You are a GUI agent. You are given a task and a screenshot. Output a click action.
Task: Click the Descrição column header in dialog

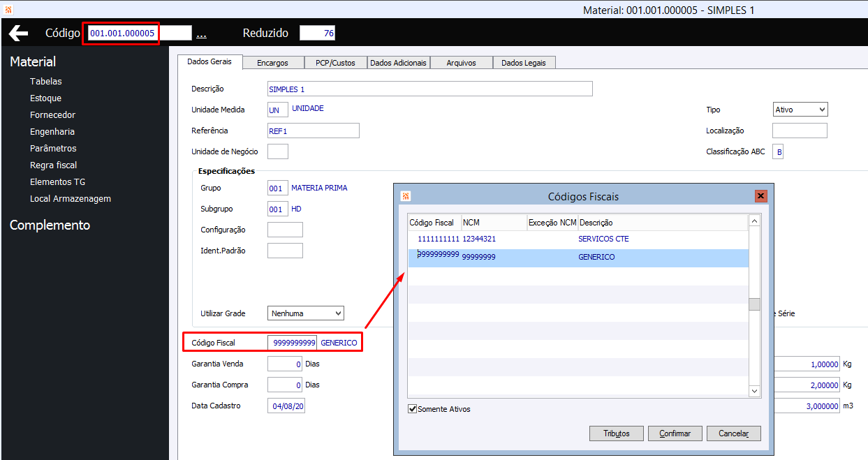(663, 223)
